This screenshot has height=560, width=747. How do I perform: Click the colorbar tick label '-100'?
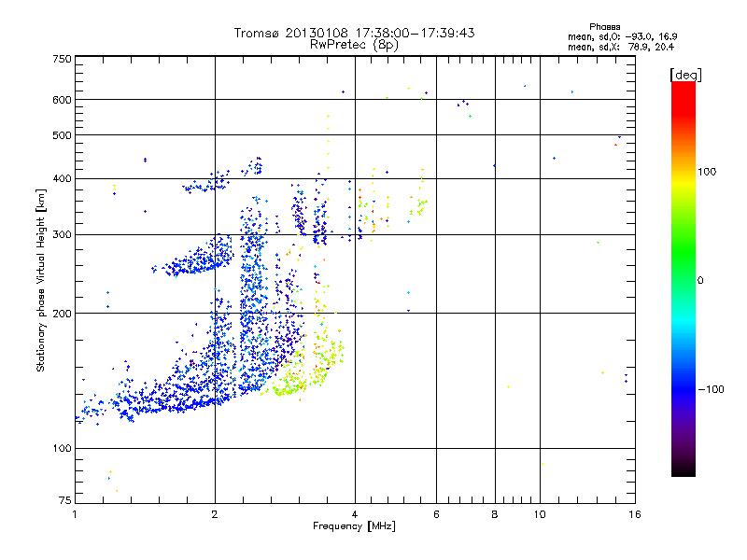[x=712, y=389]
